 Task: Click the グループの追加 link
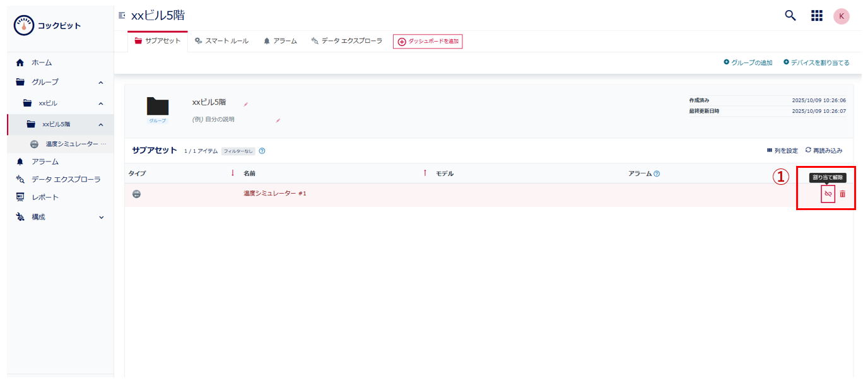tap(747, 62)
